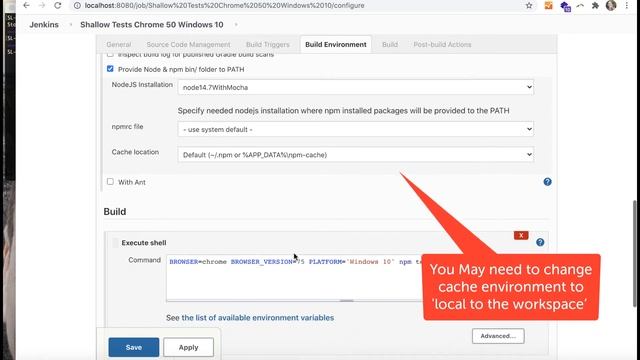Open Chrome three-dot menu
Screen dimensions: 640x360
tap(627, 5)
